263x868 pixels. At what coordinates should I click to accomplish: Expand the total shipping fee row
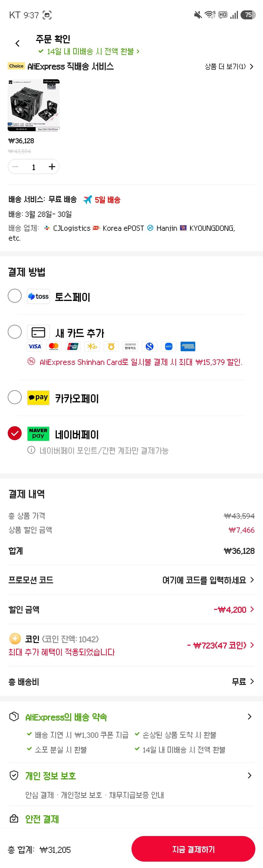(x=252, y=682)
